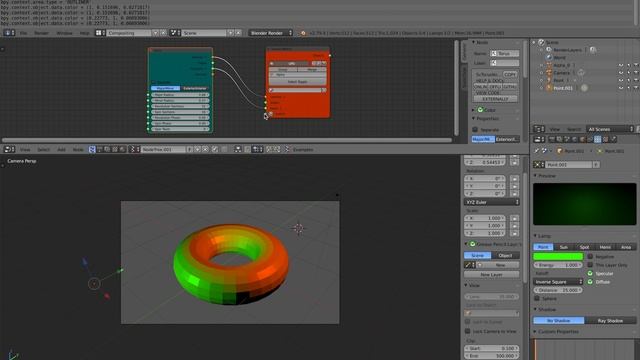Open the node editor type selector icon
This screenshot has width=640, height=360.
point(9,149)
